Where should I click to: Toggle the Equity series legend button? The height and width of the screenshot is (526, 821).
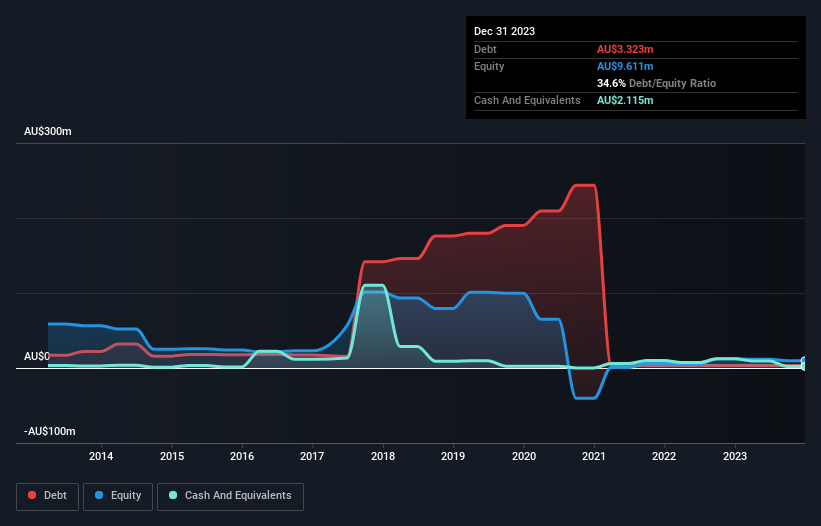(118, 496)
